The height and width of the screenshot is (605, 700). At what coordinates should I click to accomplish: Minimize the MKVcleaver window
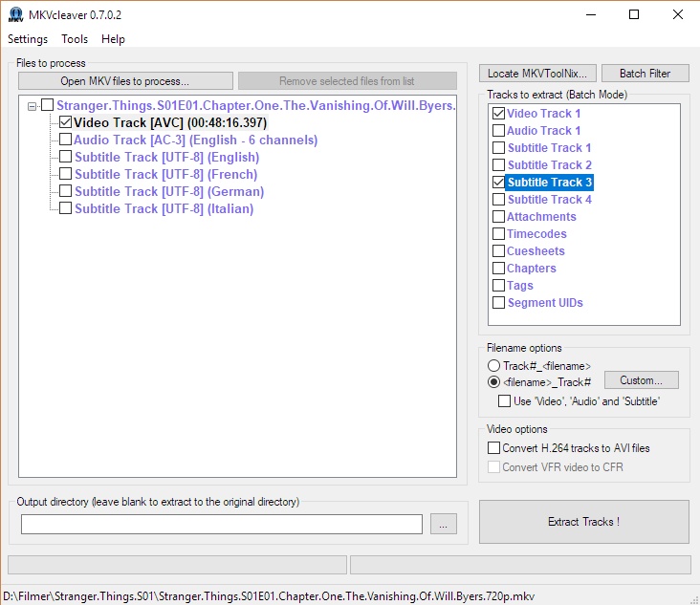tap(591, 14)
